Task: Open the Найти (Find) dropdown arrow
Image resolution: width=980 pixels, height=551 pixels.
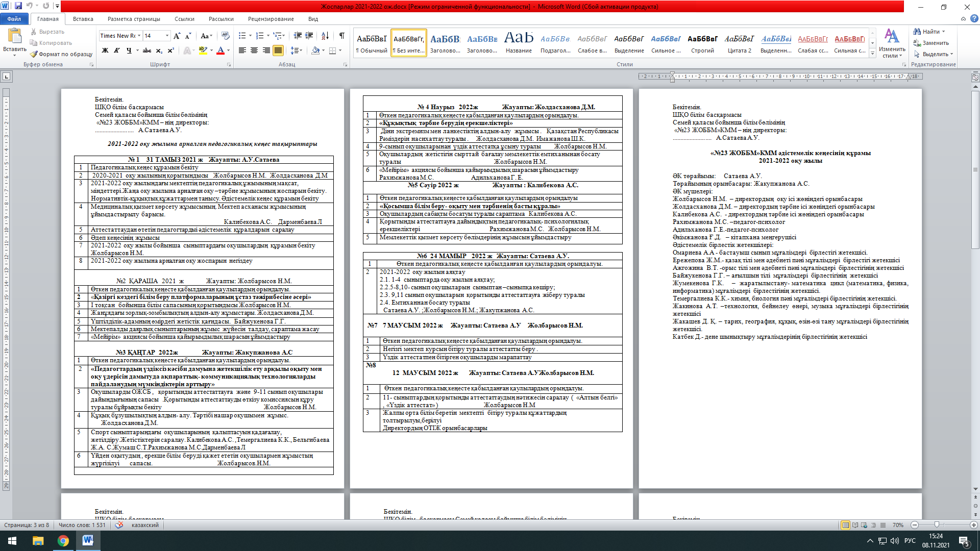Action: (943, 32)
